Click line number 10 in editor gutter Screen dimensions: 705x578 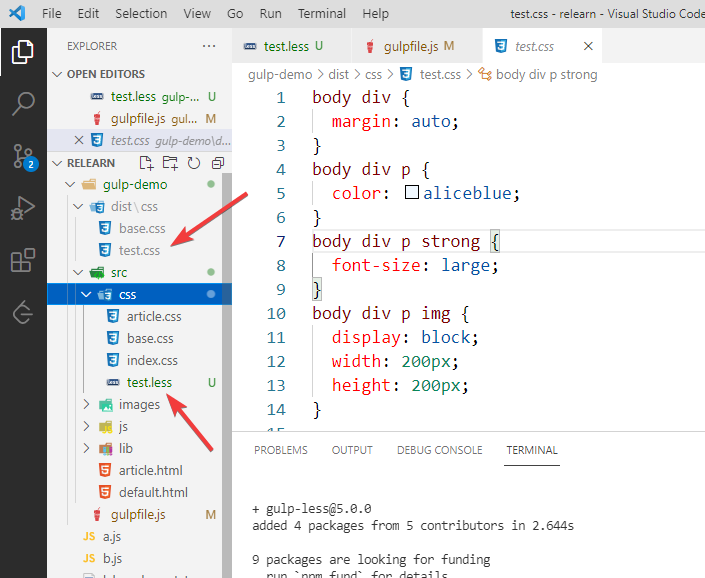coord(276,313)
